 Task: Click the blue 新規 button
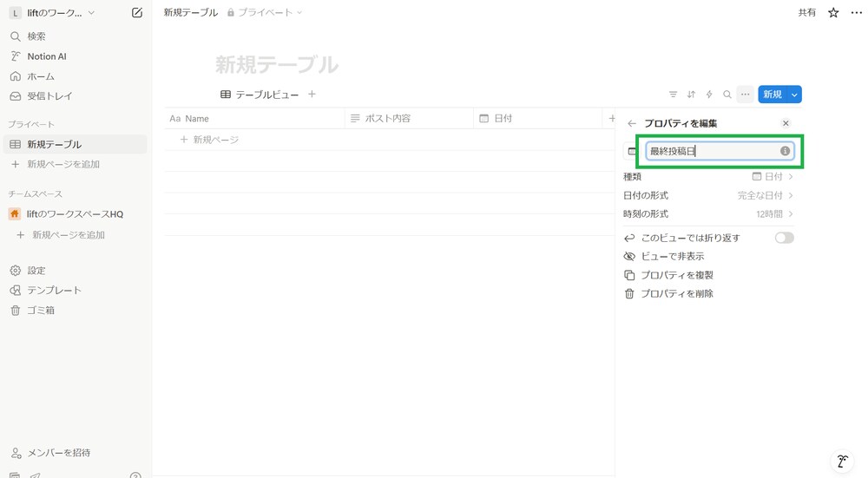[x=773, y=95]
